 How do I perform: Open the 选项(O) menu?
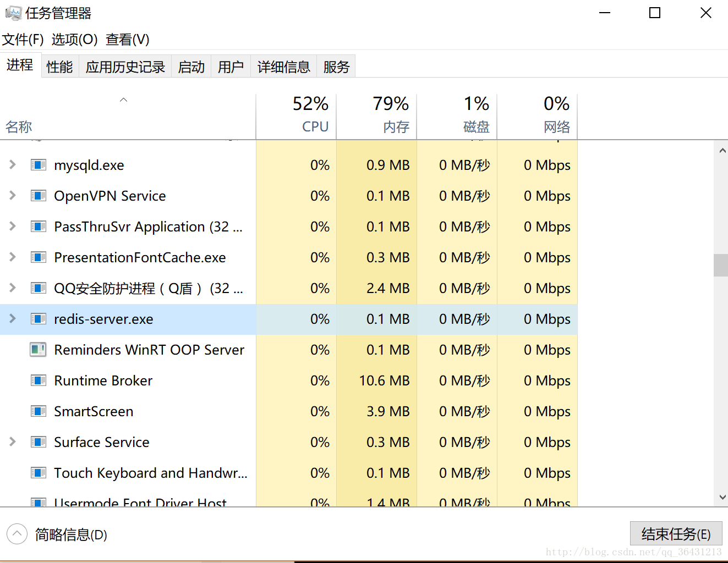coord(75,40)
